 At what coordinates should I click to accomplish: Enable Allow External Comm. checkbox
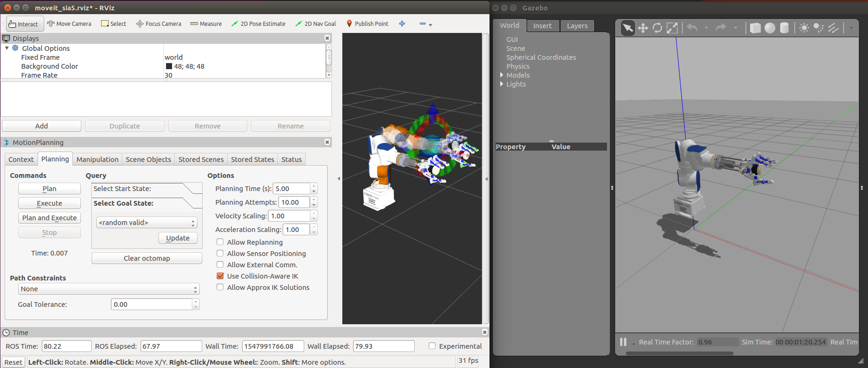[220, 264]
